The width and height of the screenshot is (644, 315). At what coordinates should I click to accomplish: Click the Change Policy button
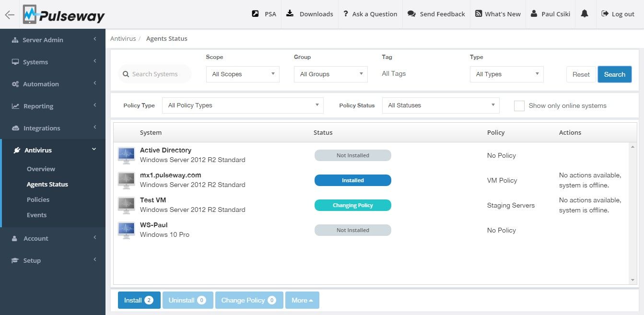coord(249,300)
